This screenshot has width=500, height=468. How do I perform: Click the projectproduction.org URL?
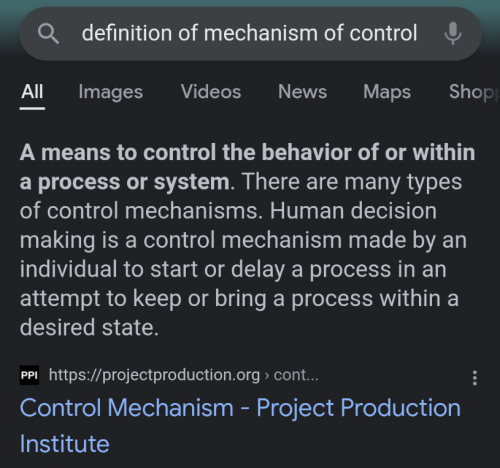(x=154, y=375)
